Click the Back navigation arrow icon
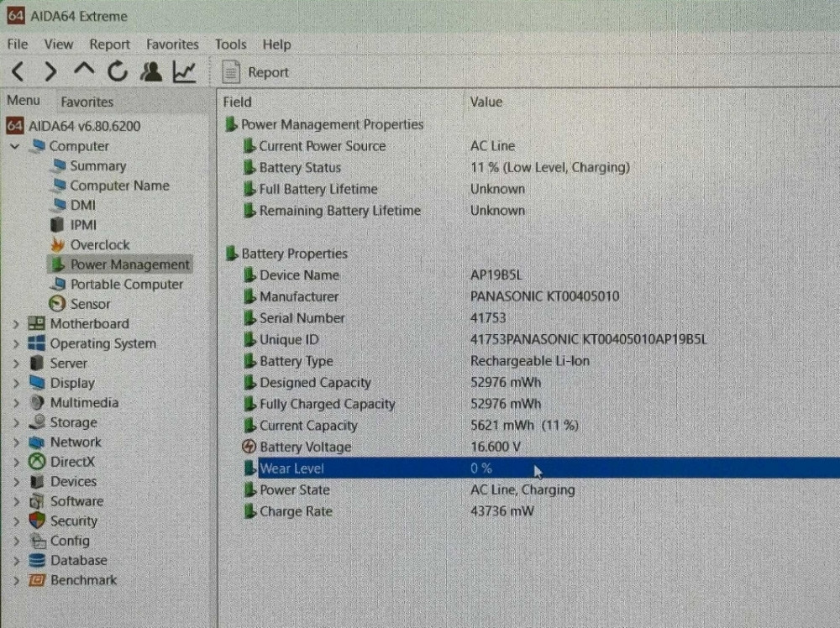 [x=18, y=72]
